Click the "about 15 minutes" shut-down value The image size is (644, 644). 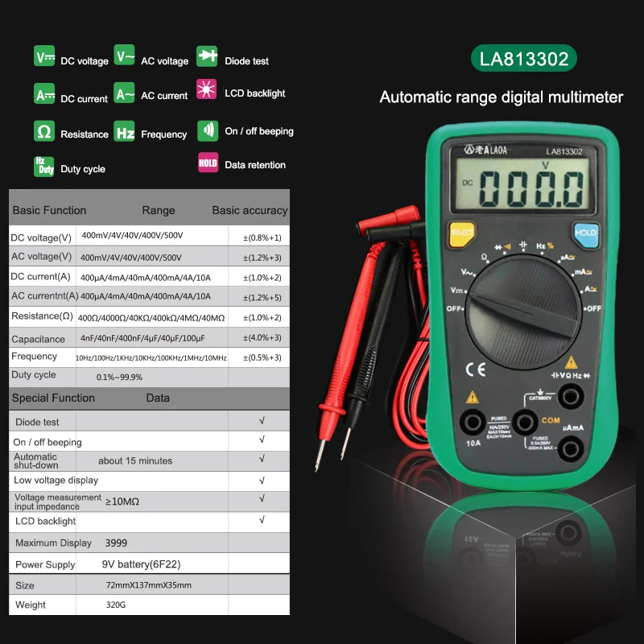[135, 460]
